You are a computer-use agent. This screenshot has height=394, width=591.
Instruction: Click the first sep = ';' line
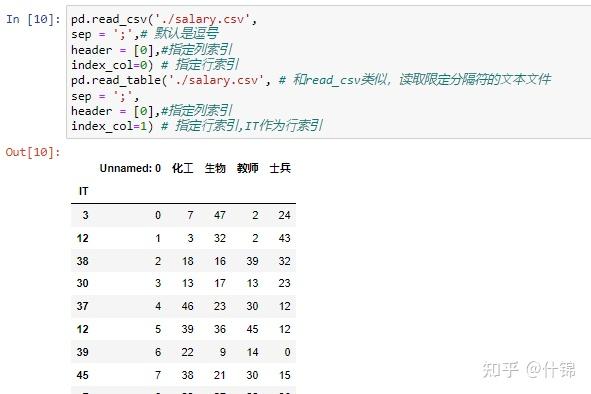point(145,34)
